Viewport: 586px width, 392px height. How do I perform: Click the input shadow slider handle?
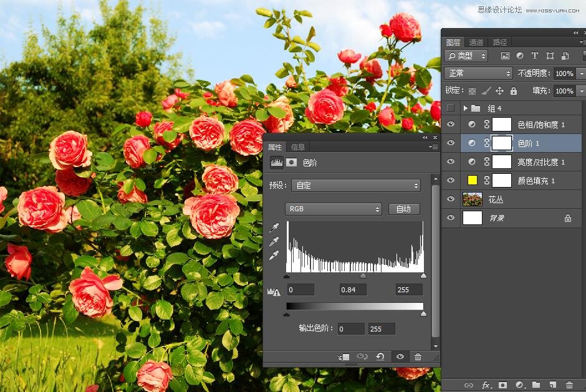287,276
